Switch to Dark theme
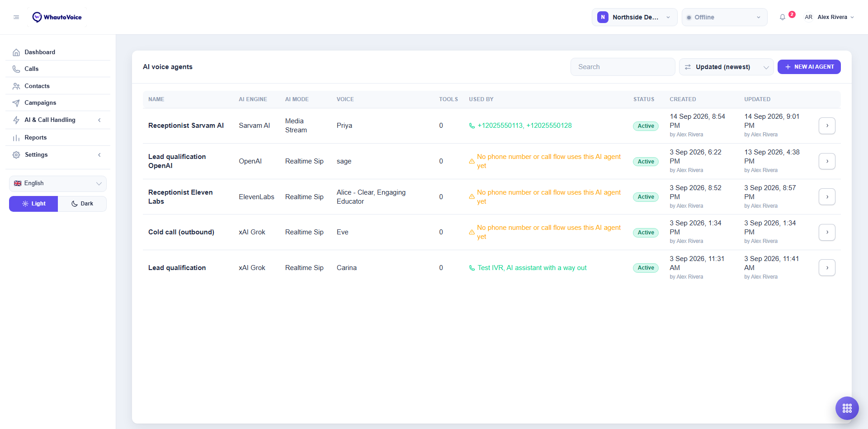The height and width of the screenshot is (429, 868). pos(82,204)
